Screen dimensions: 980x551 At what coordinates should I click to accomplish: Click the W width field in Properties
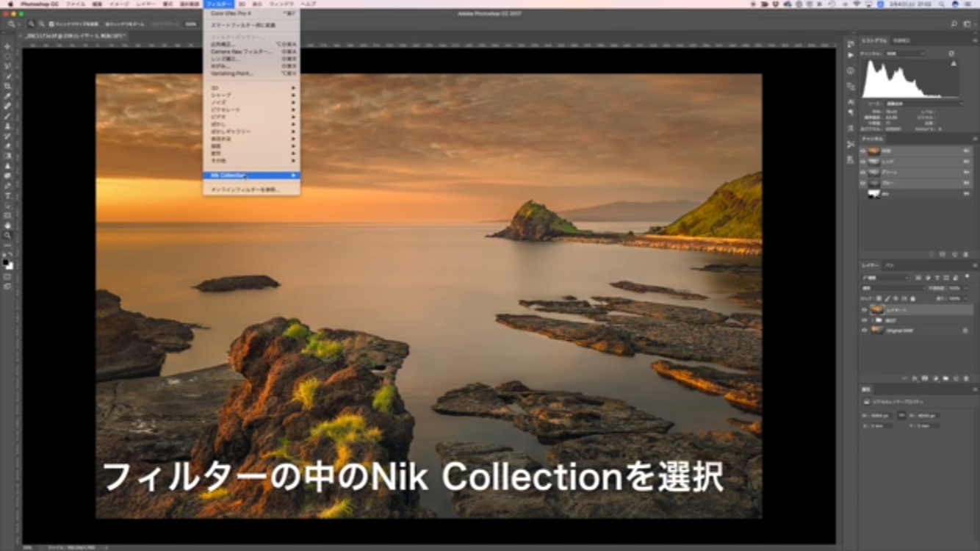[x=883, y=416]
